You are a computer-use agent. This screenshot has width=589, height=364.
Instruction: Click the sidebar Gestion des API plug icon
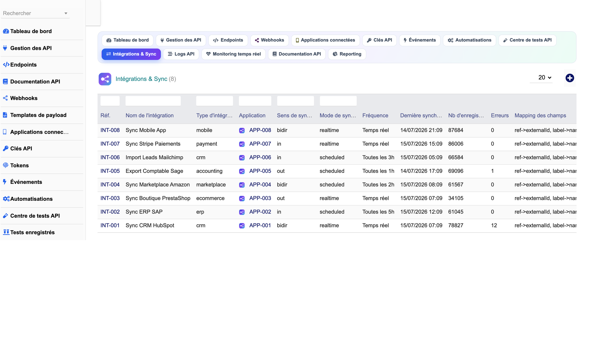(5, 48)
